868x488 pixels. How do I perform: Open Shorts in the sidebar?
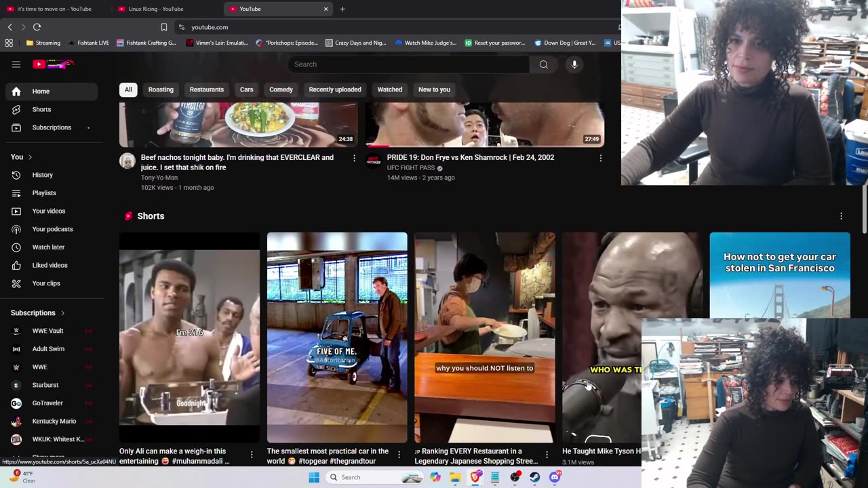click(52, 109)
